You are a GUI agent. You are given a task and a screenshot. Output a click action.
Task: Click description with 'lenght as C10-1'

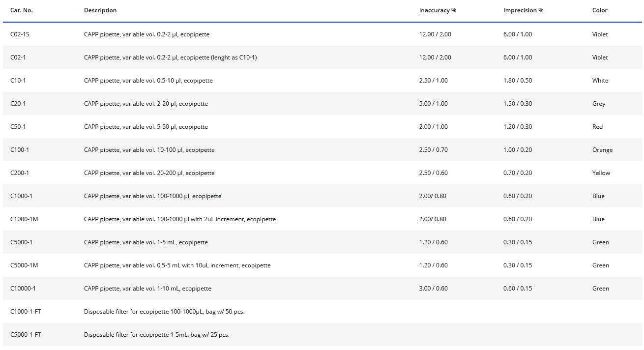[170, 58]
